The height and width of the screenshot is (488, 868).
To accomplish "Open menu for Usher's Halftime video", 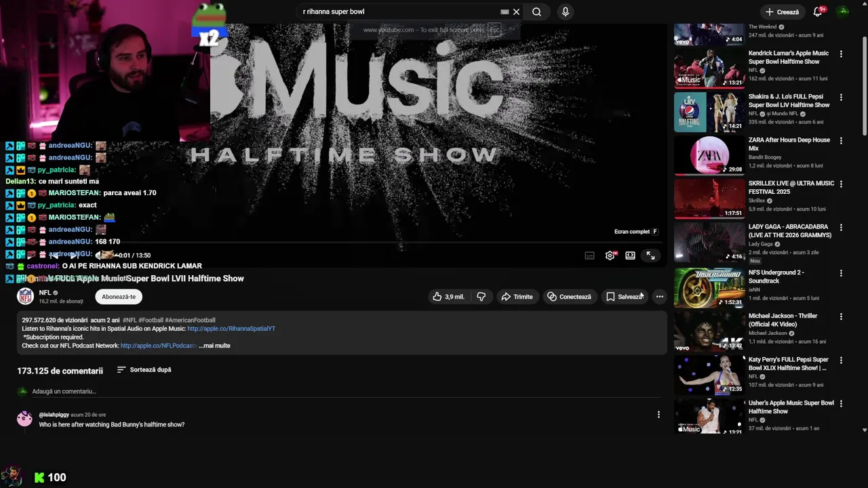I will (x=841, y=403).
